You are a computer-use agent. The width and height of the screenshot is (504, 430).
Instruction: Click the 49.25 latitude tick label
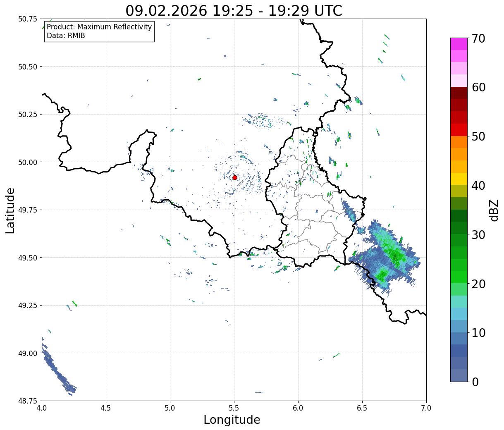28,306
